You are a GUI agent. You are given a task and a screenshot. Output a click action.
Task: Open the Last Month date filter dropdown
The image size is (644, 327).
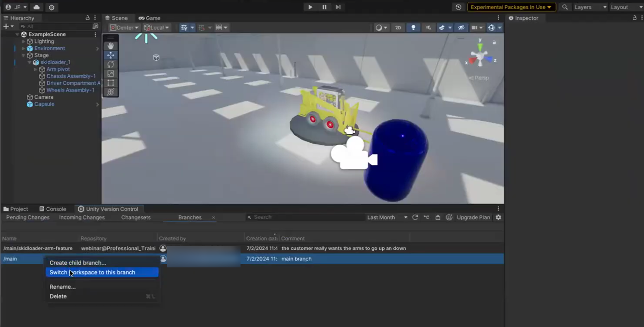coord(387,217)
